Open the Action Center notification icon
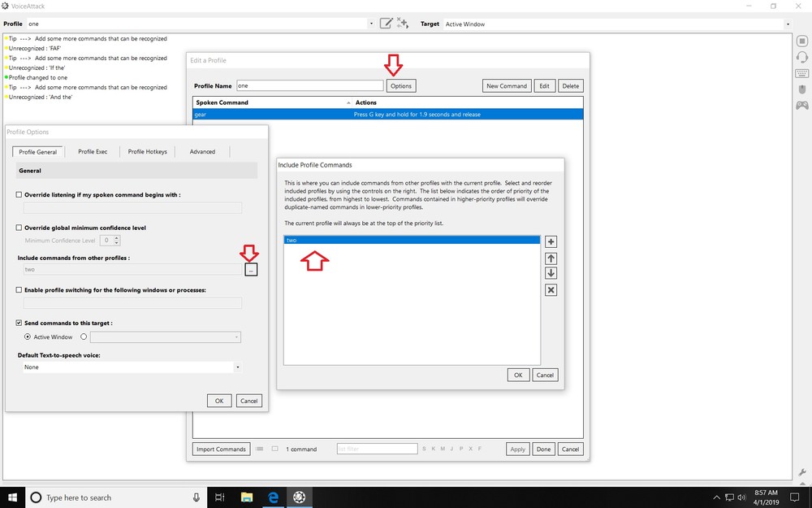 pos(794,497)
